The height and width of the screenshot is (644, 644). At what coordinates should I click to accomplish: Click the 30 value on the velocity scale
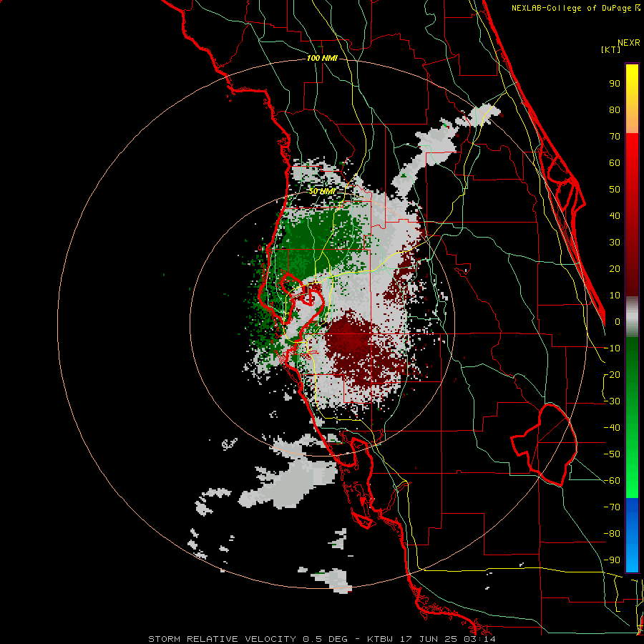[x=615, y=243]
